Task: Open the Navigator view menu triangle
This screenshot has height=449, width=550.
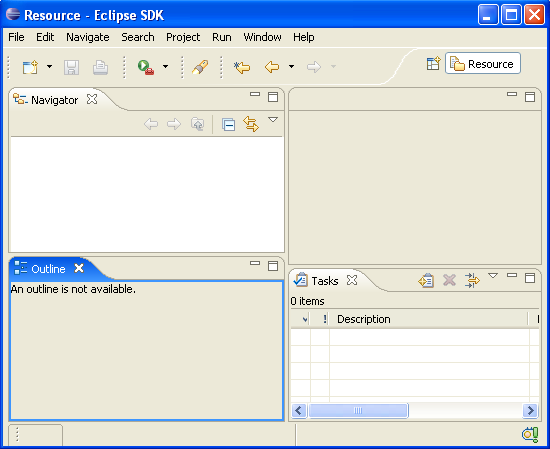Action: [273, 120]
